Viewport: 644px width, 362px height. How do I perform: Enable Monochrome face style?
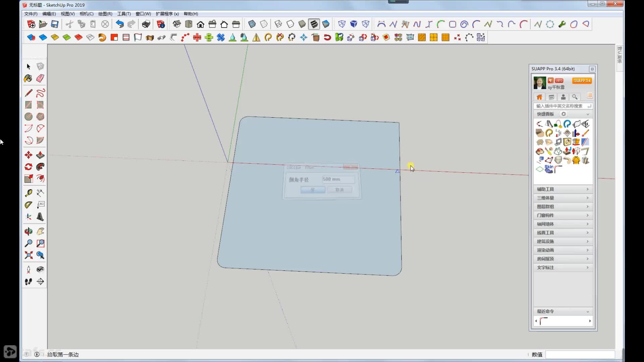pyautogui.click(x=326, y=24)
